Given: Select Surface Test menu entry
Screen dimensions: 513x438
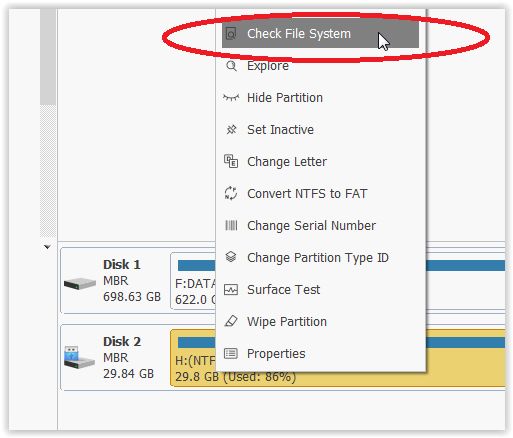Looking at the screenshot, I should tap(320, 289).
